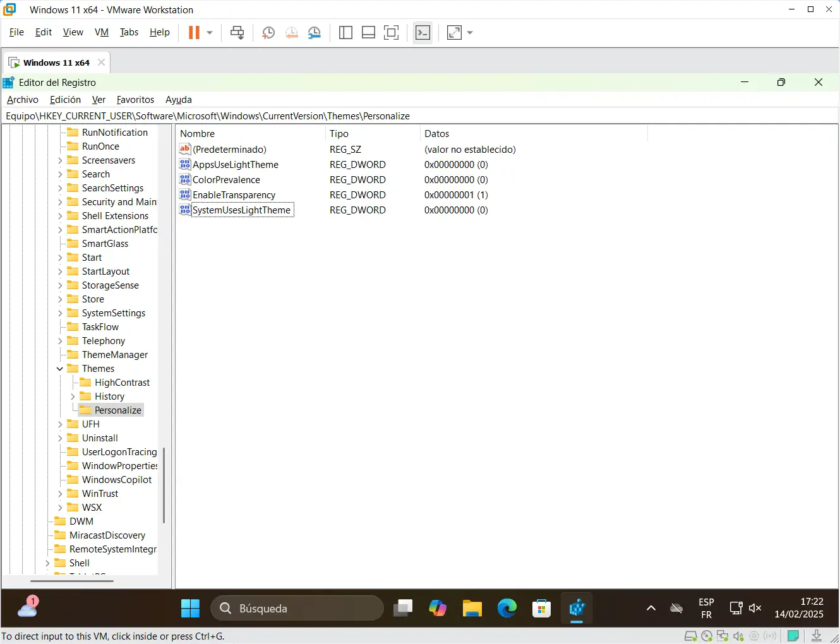Open the snapshot manager
Screen dimensions: 840x644
[x=315, y=33]
